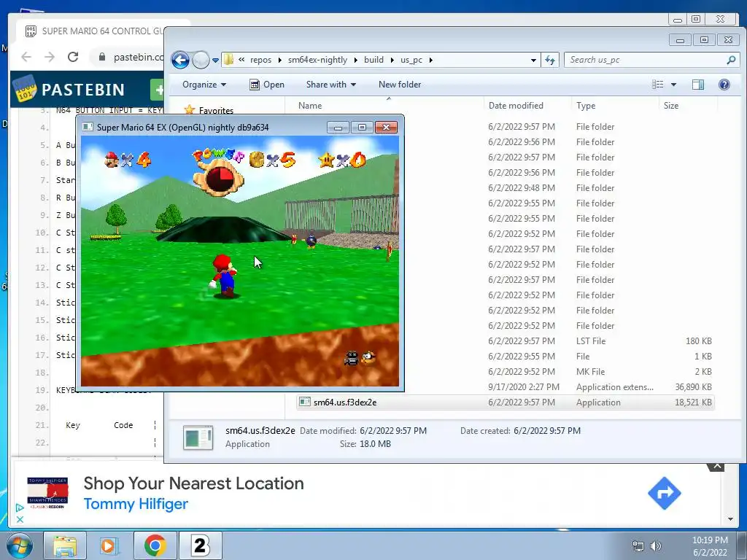Image resolution: width=747 pixels, height=560 pixels.
Task: Change the view icon in the Explorer toolbar
Action: [x=657, y=85]
